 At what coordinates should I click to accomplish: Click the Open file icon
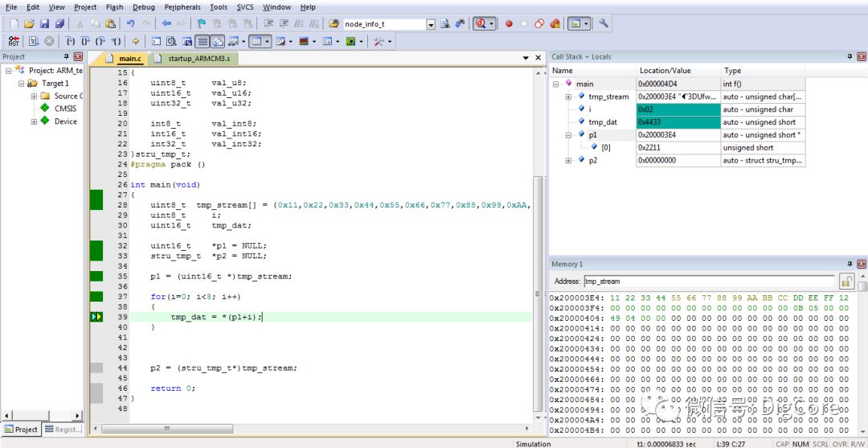coord(29,24)
